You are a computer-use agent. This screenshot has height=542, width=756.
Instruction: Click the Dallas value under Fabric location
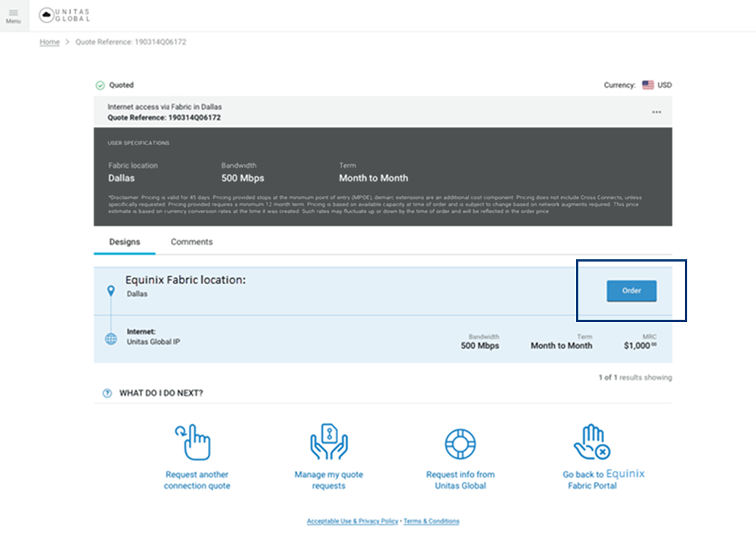point(121,178)
